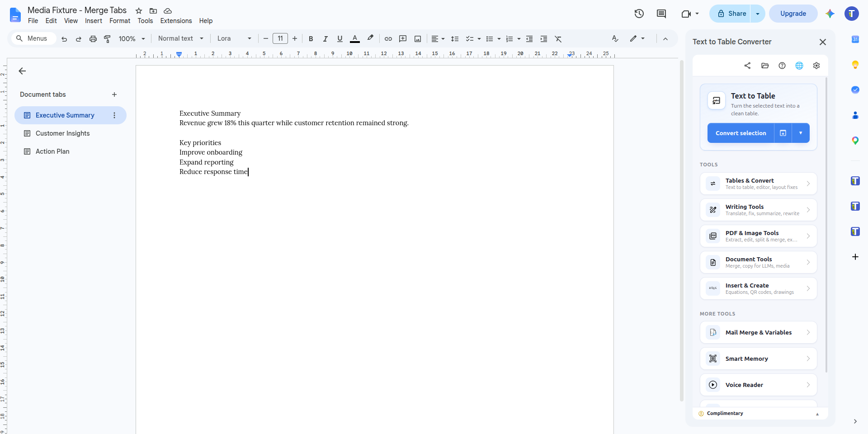Open Mail Merge & Variables
The height and width of the screenshot is (434, 868).
tap(759, 332)
